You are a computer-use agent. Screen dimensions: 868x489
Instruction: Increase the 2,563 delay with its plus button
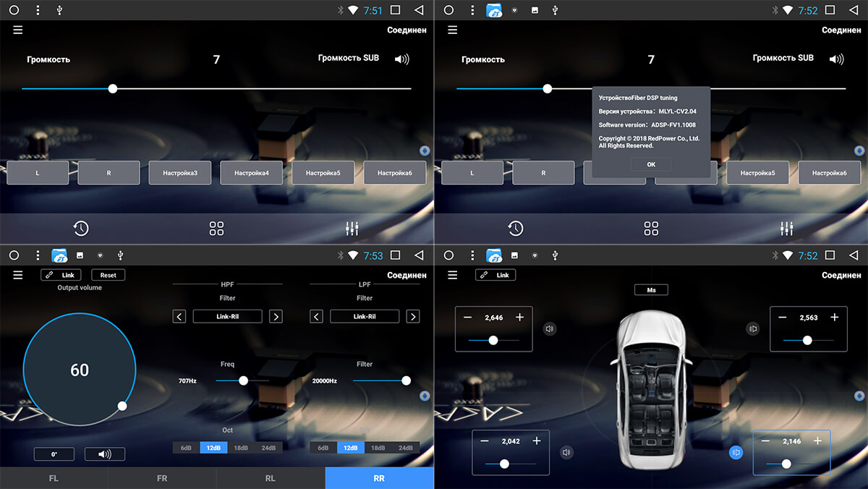834,318
